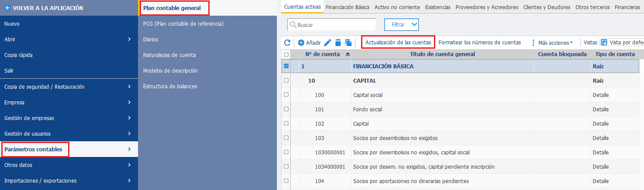Expand the Abrir submenu chevron

pos(129,40)
